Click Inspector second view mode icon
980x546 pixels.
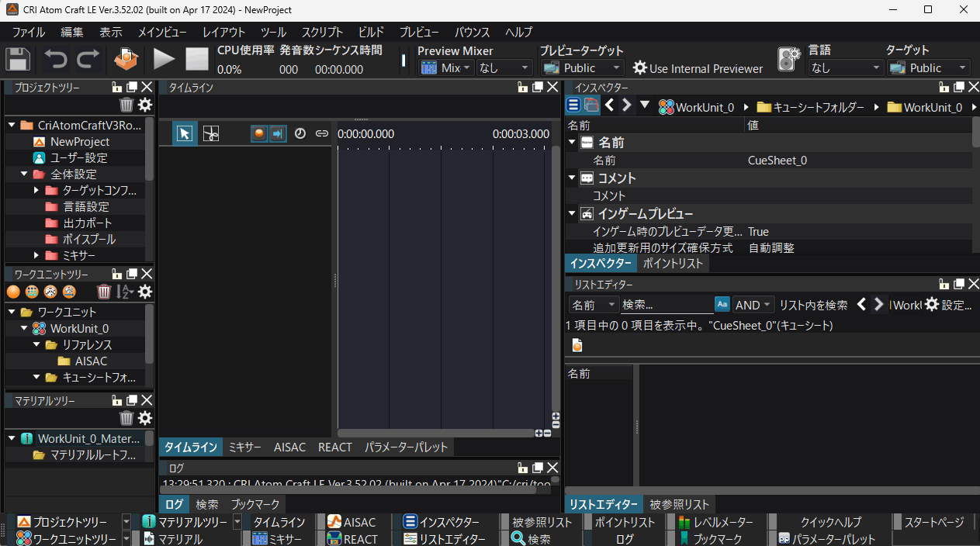coord(591,105)
